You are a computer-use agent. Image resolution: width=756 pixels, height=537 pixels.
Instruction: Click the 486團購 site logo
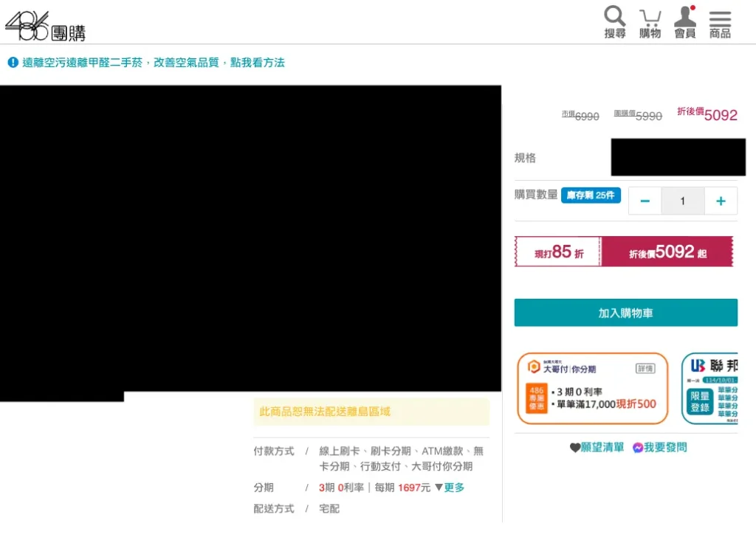45,26
